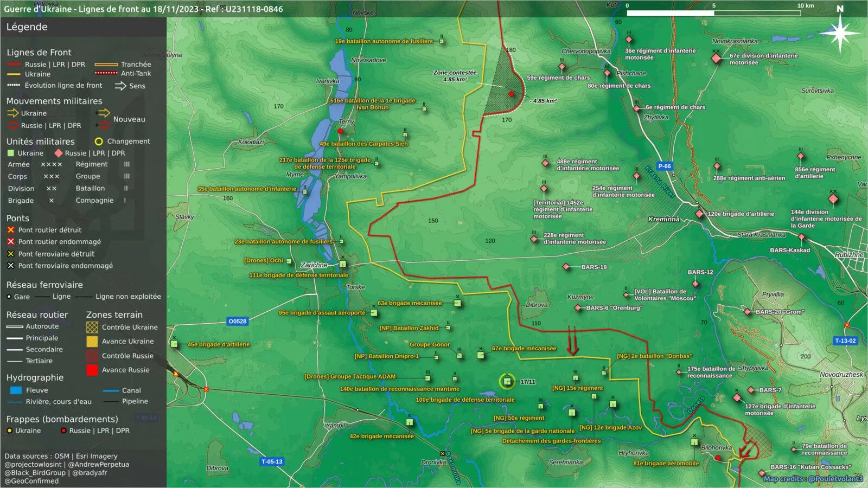868x488 pixels.
Task: Select the 144e division red diamond marker
Action: click(833, 199)
